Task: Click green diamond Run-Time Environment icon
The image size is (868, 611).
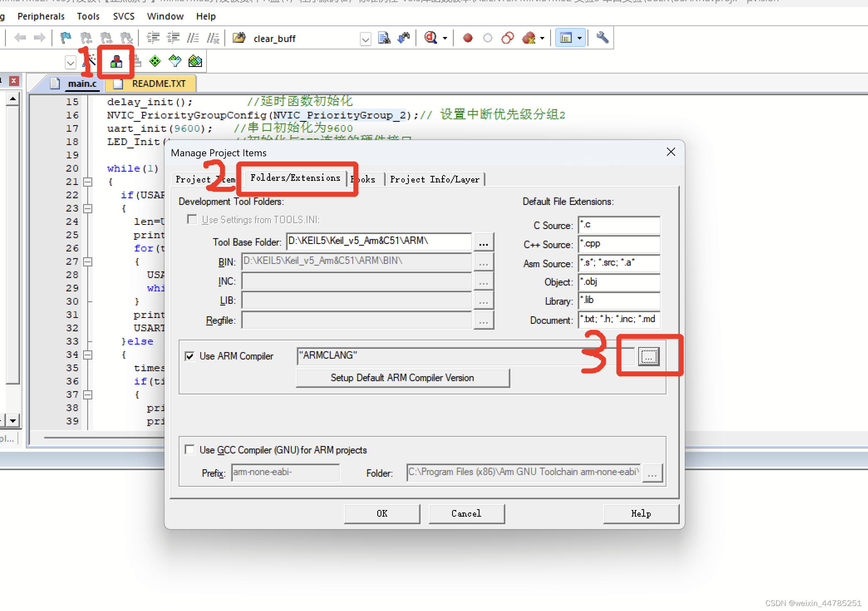Action: point(155,62)
